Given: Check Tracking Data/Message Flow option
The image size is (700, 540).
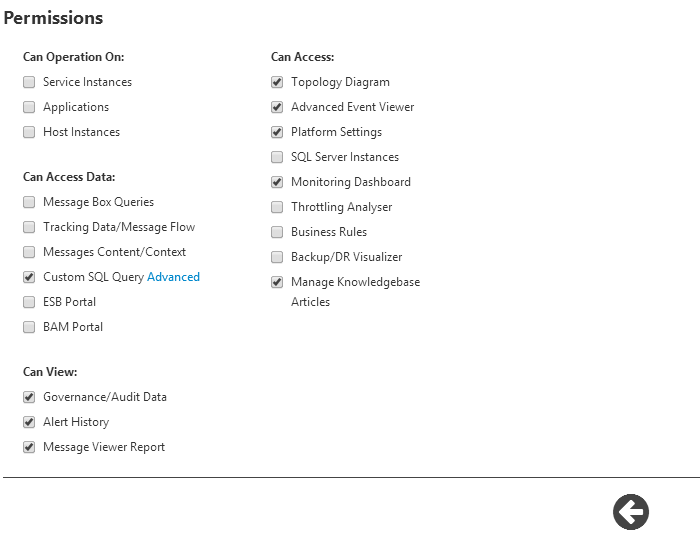Looking at the screenshot, I should (x=29, y=227).
